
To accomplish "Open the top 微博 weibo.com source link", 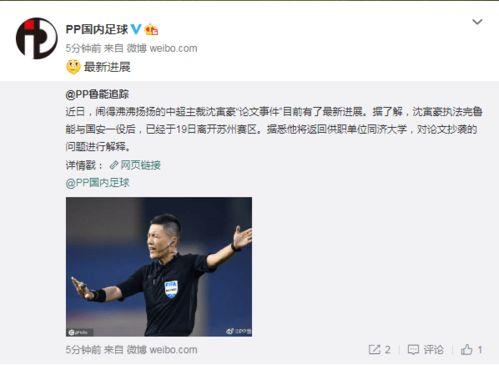I will tap(162, 48).
